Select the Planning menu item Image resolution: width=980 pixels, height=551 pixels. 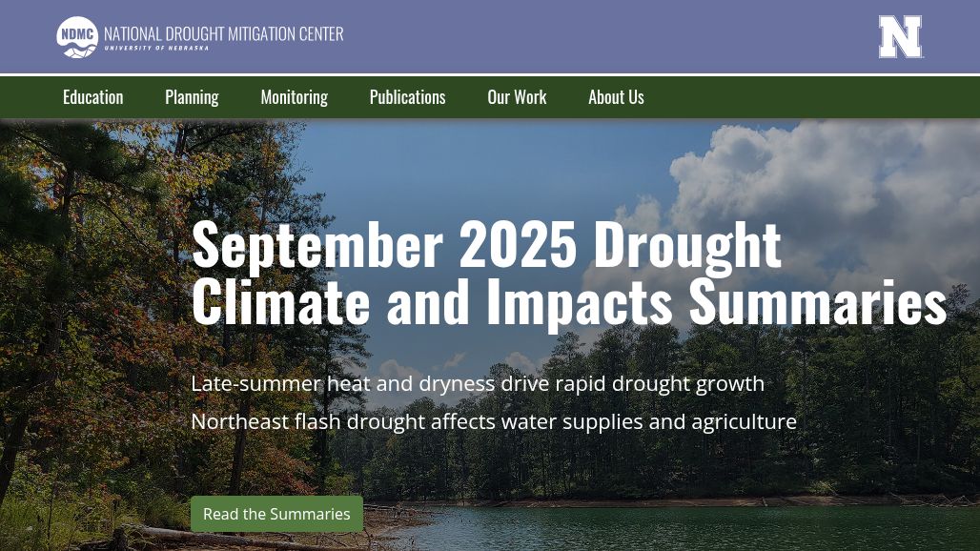click(x=192, y=97)
